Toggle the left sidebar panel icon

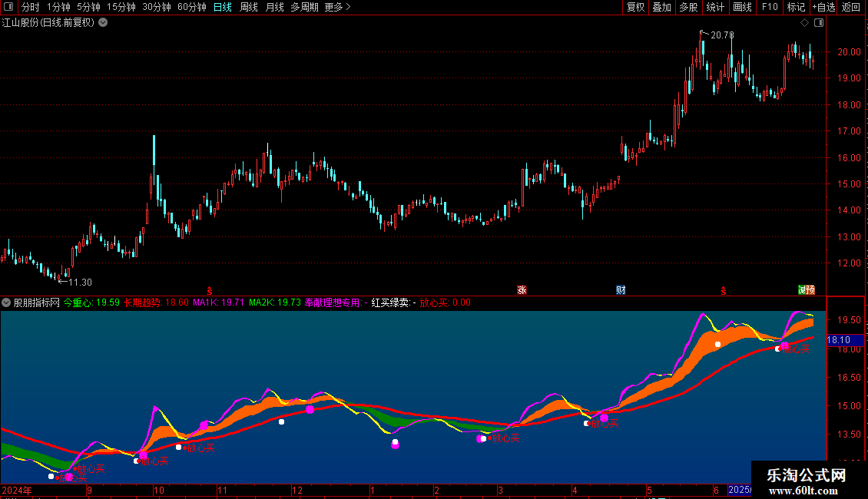pyautogui.click(x=8, y=7)
